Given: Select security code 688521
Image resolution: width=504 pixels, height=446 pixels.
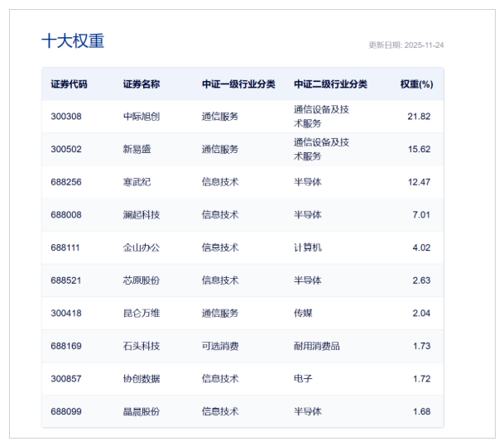Looking at the screenshot, I should [66, 281].
